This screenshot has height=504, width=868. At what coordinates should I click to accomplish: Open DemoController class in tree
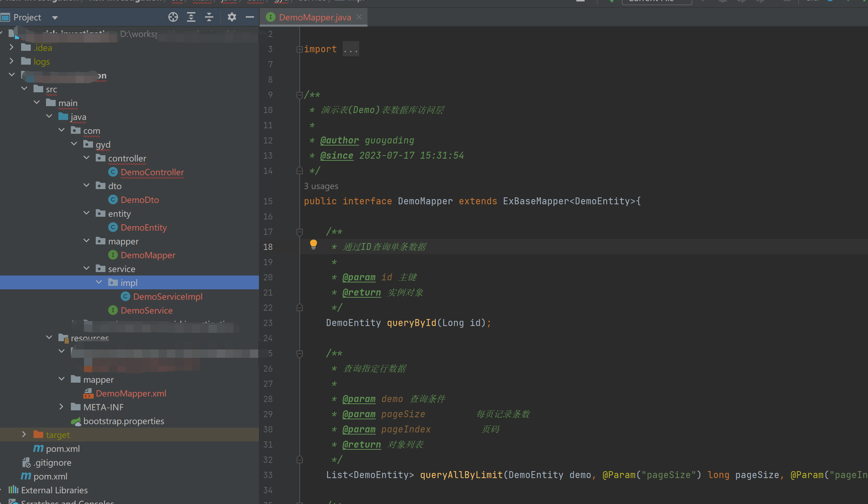click(152, 172)
